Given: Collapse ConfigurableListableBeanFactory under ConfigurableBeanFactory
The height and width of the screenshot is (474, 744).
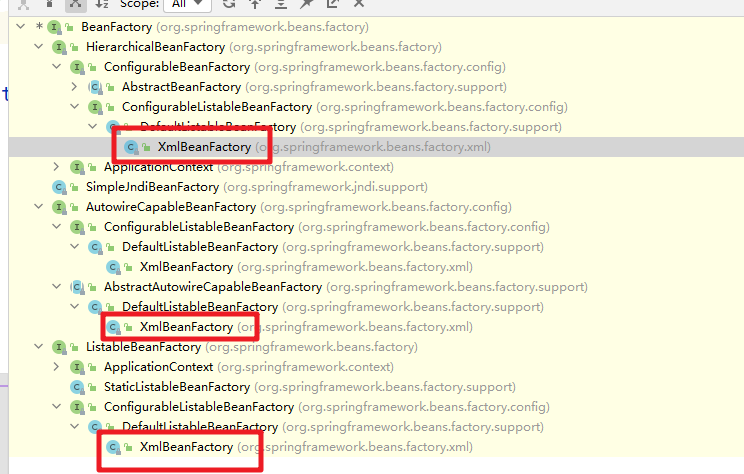Looking at the screenshot, I should click(74, 106).
